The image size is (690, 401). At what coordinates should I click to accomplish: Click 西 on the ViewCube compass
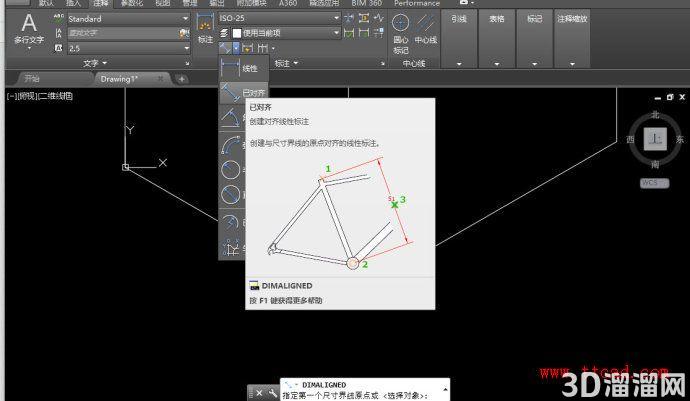point(630,140)
